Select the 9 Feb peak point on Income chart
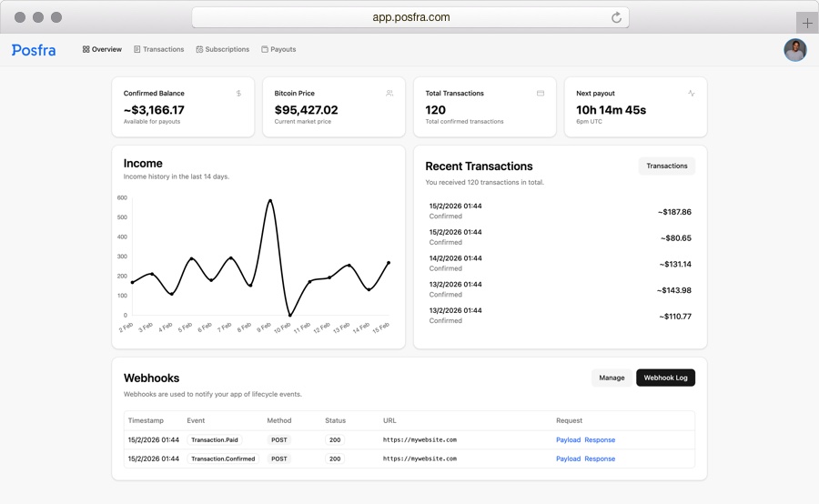The image size is (819, 504). tap(269, 200)
